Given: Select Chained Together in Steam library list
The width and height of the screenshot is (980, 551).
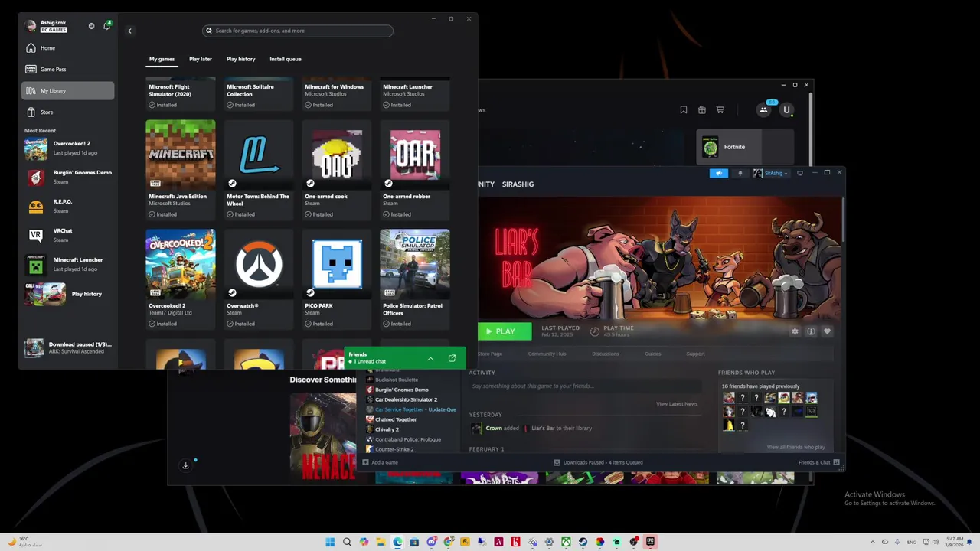Looking at the screenshot, I should [x=396, y=419].
